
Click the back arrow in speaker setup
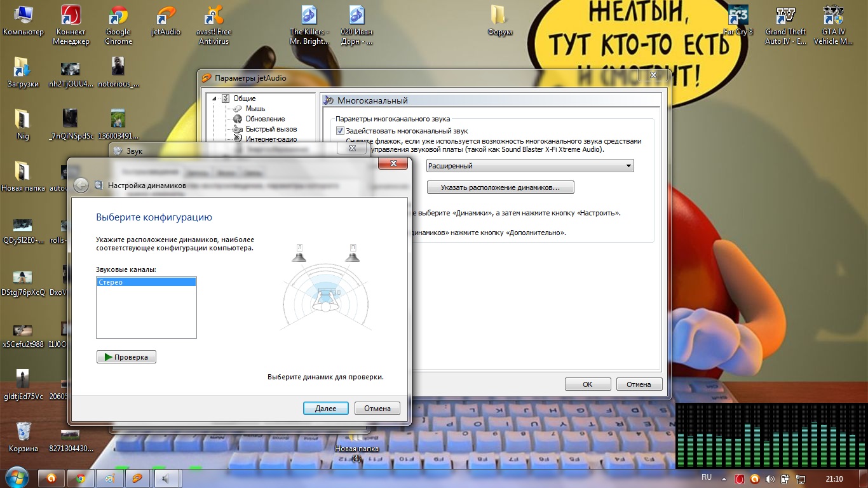tap(81, 186)
